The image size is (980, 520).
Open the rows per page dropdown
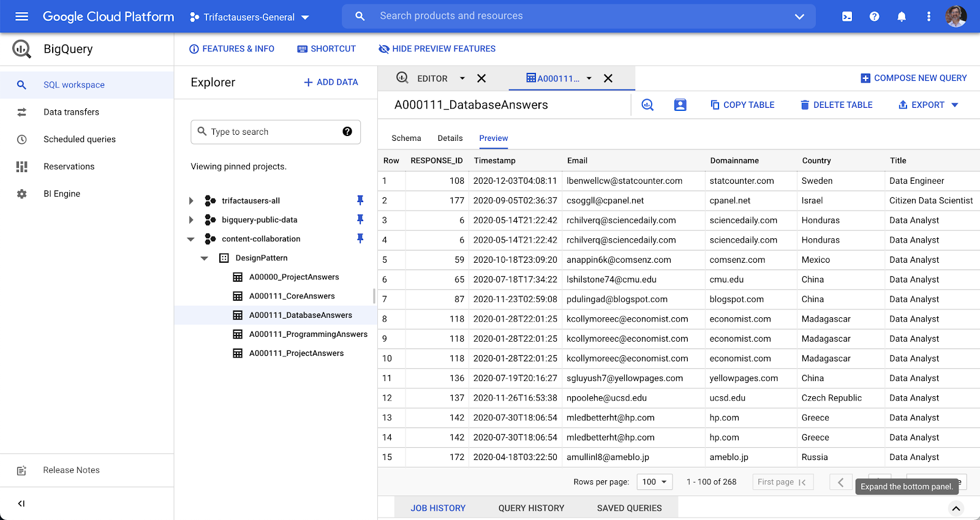pyautogui.click(x=654, y=482)
